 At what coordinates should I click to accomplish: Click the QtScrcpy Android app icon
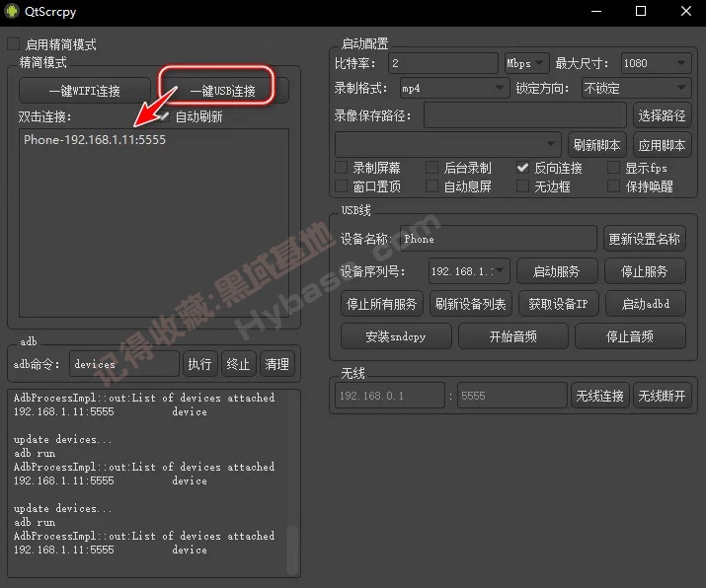(x=12, y=11)
